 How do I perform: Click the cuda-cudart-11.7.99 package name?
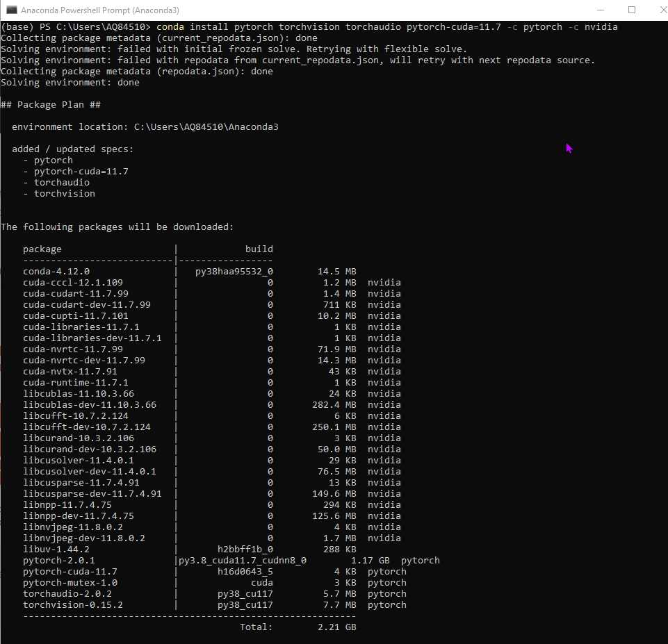[75, 293]
